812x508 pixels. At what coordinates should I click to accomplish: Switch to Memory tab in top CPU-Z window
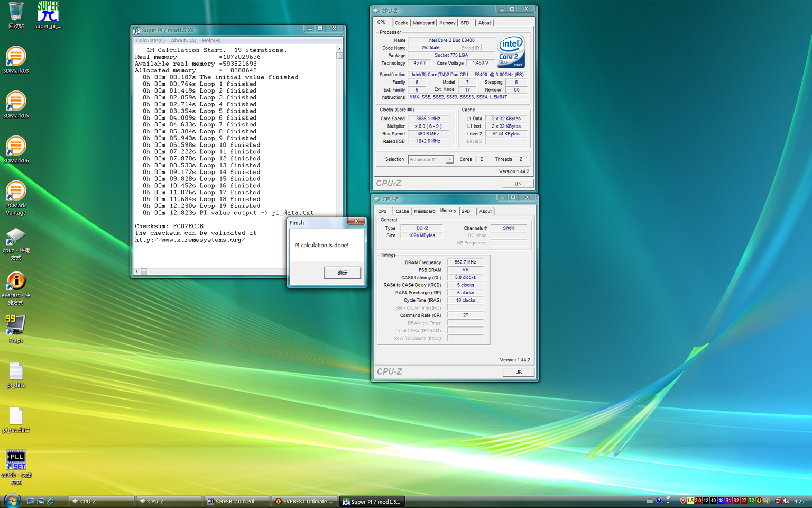(447, 23)
